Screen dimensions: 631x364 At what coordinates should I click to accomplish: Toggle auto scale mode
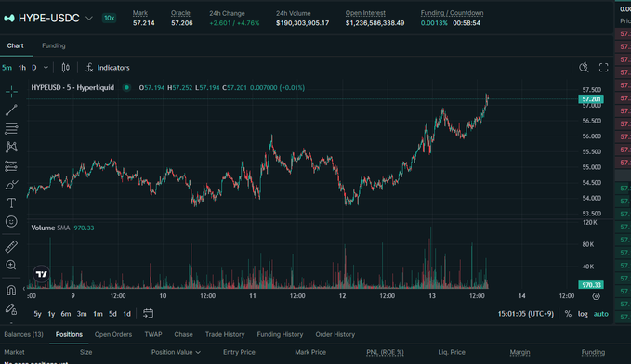tap(601, 314)
